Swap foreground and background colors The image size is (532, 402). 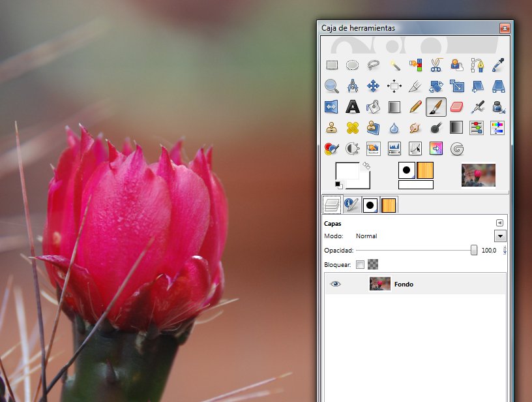(366, 166)
